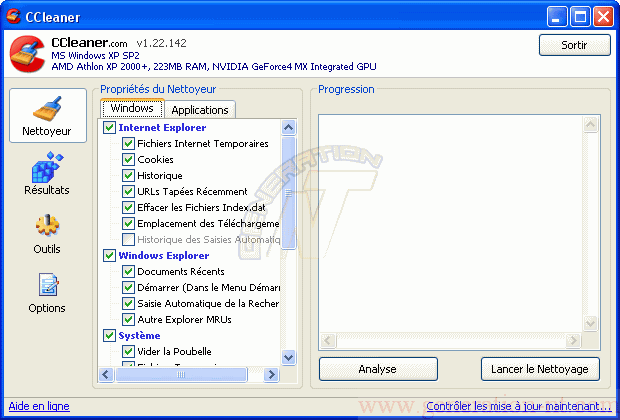Image resolution: width=620 pixels, height=420 pixels.
Task: Toggle the Système group checkbox
Action: (110, 335)
